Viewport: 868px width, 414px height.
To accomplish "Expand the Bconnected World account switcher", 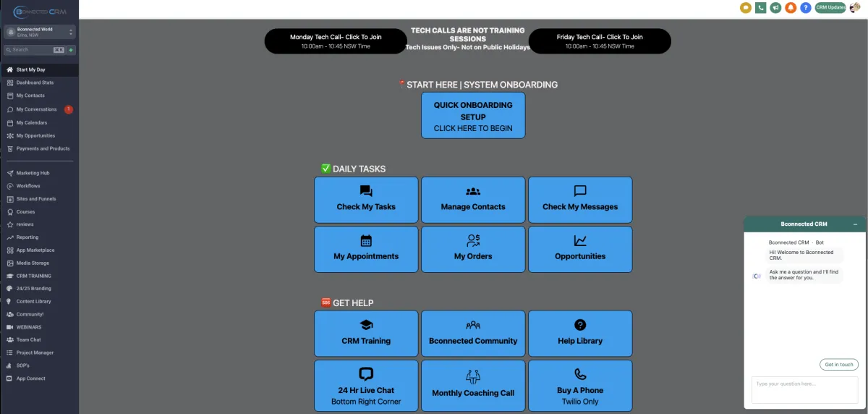I will point(39,32).
